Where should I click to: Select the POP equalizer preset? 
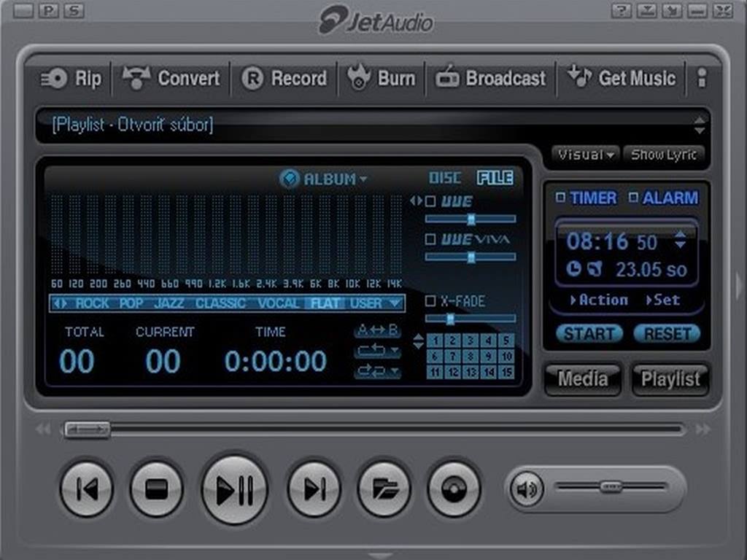pos(131,303)
